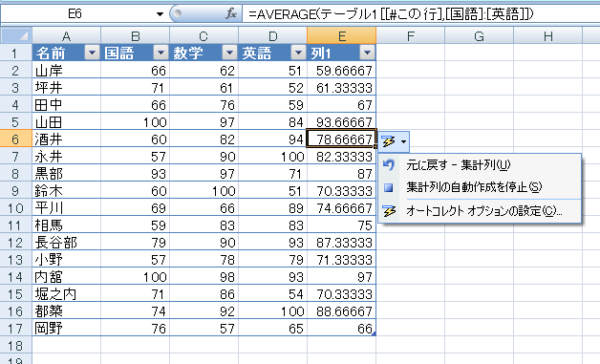This screenshot has width=600, height=364.
Task: Click the cell containing 相馬
Action: click(67, 225)
